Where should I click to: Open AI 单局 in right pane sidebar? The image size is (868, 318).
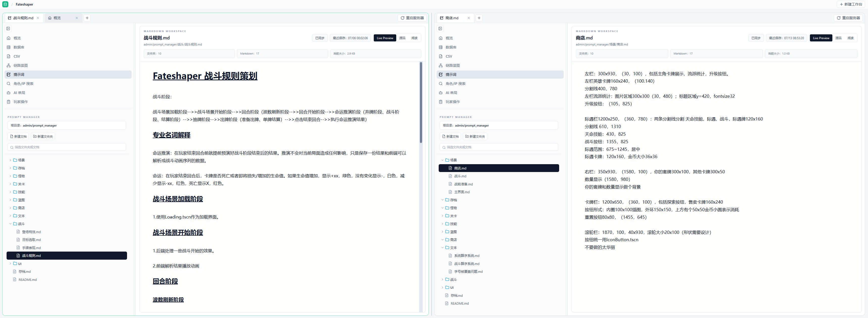500,93
